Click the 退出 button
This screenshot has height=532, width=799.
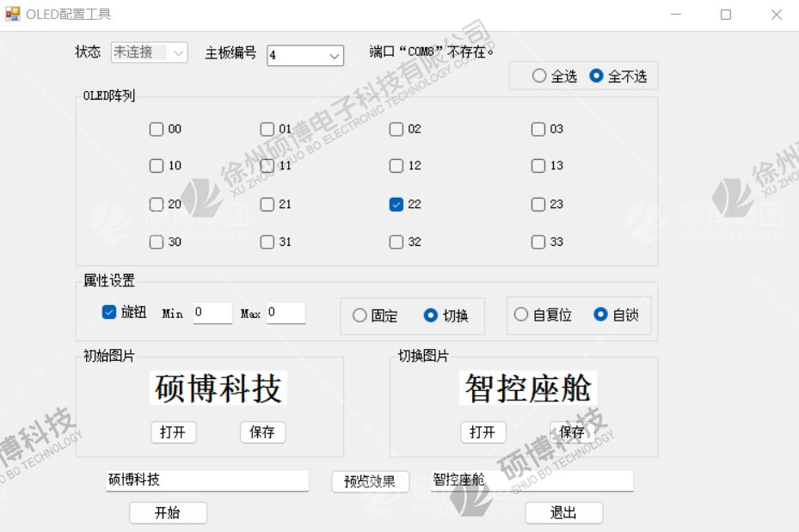[x=563, y=512]
